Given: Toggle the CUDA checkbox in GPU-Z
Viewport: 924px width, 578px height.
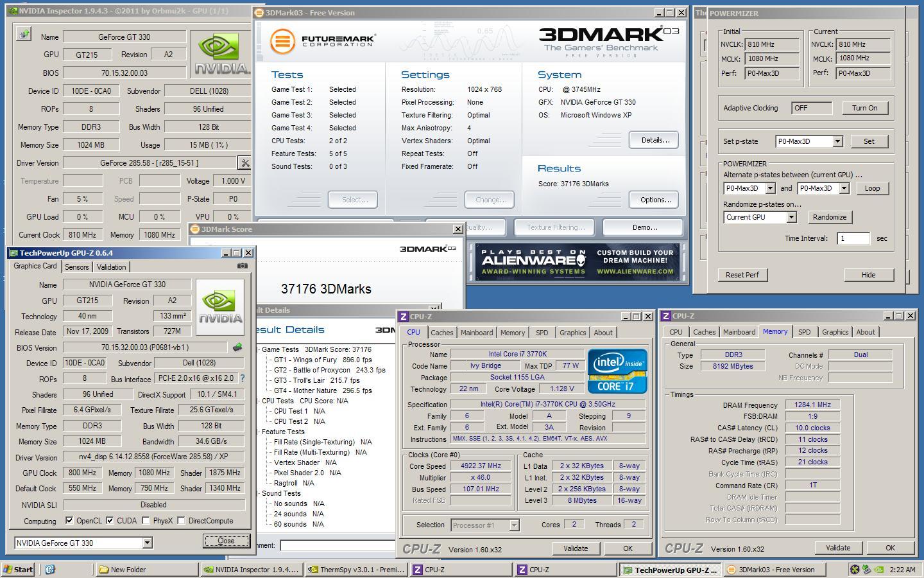Looking at the screenshot, I should 110,521.
